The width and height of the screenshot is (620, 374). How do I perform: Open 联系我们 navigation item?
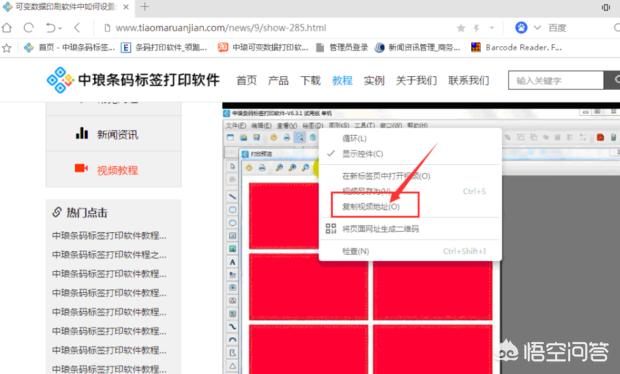click(469, 81)
